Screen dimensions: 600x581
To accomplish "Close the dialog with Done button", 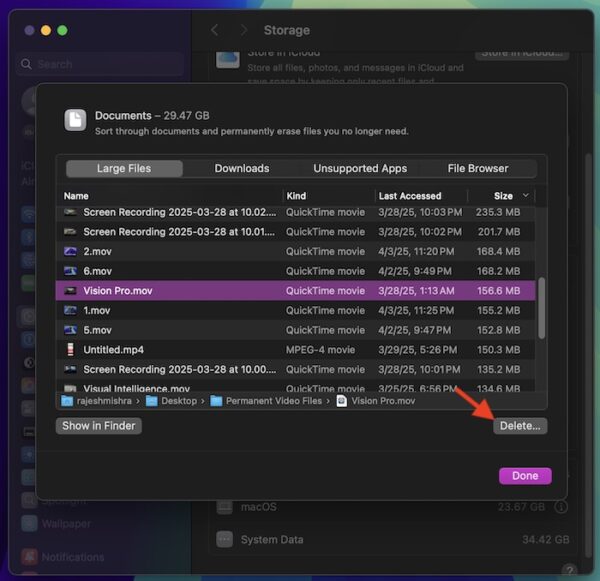I will 525,476.
